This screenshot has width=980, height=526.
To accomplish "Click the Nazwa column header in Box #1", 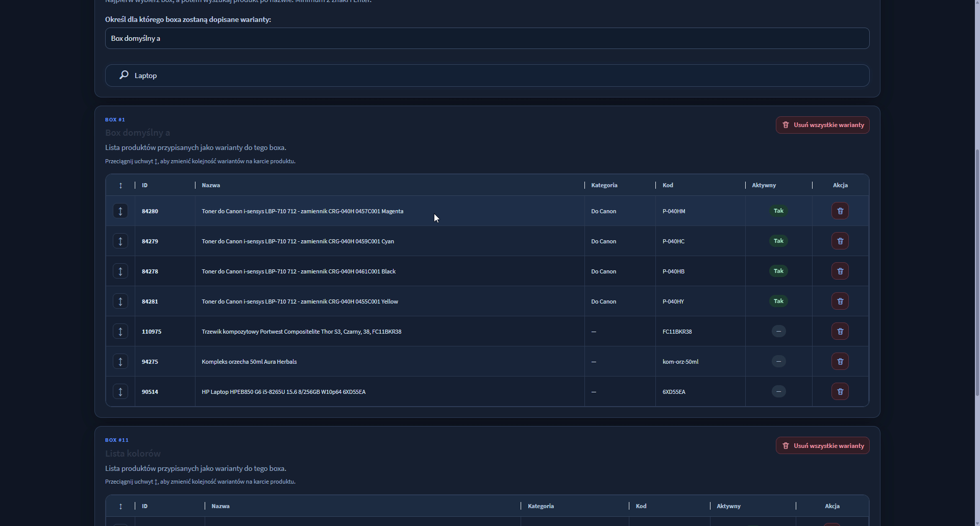I will (x=211, y=185).
